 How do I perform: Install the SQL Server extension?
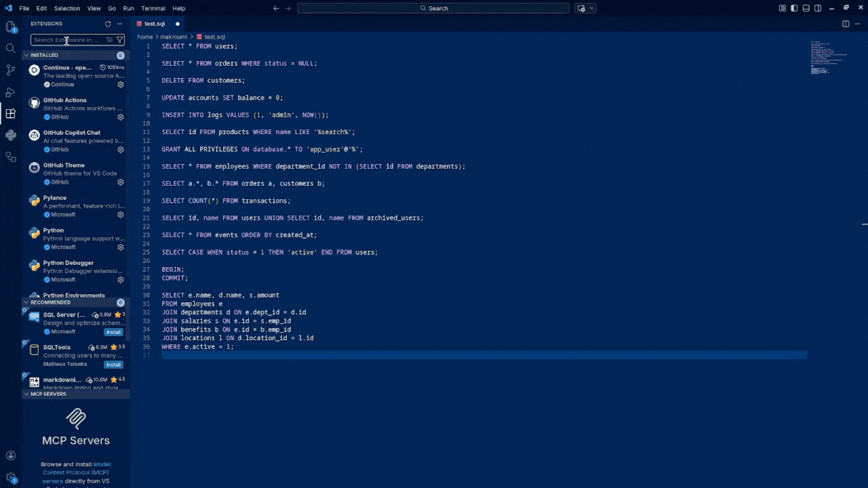113,331
